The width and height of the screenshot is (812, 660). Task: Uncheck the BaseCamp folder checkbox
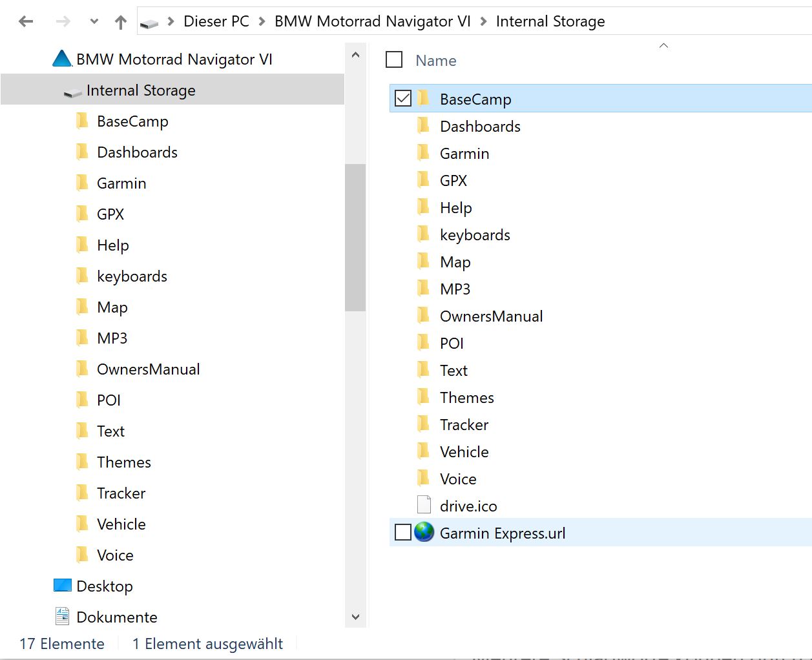click(x=403, y=99)
